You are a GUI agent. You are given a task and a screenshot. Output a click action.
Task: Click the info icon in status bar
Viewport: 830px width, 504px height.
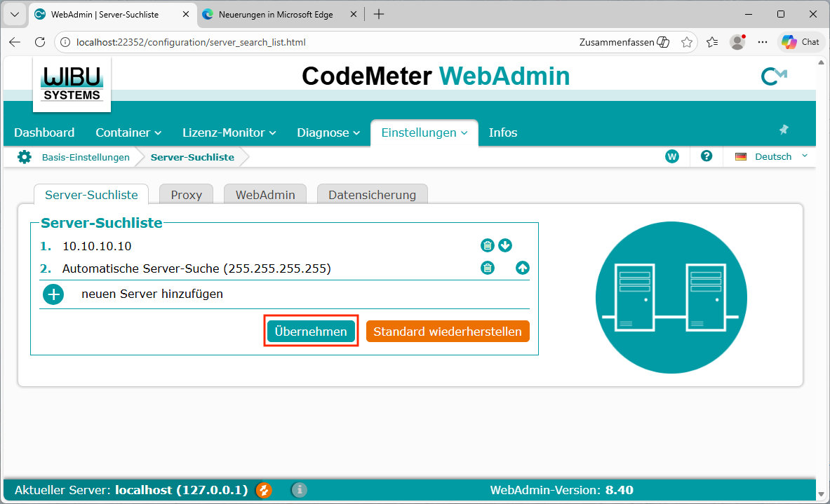[x=299, y=490]
